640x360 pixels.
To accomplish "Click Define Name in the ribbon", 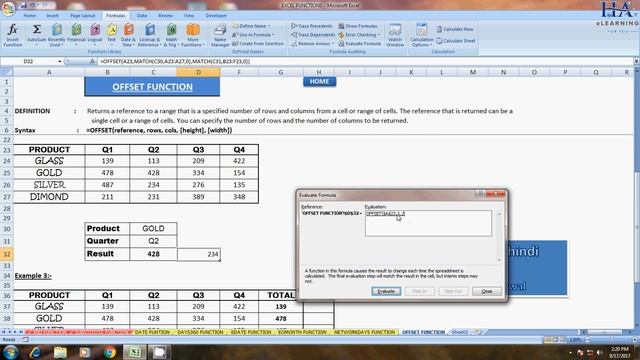I will 251,26.
